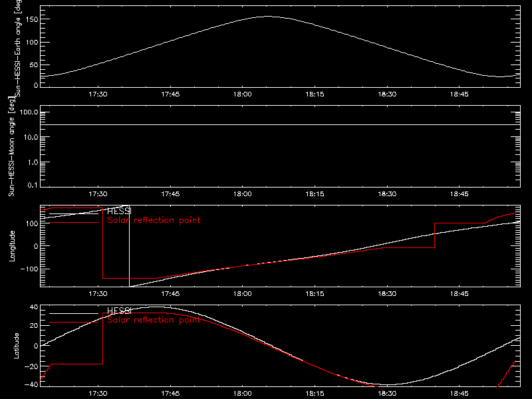Click 18:00 time label under Longitude plot

243,293
